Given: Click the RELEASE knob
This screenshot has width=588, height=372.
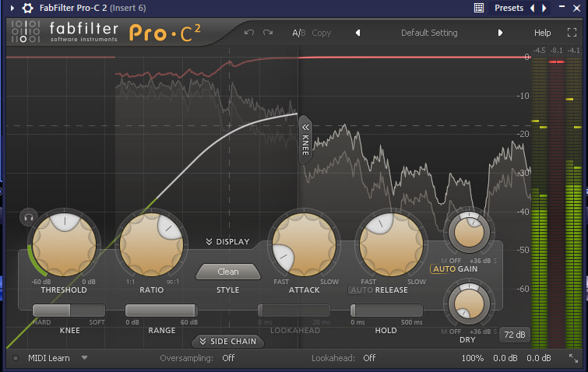Looking at the screenshot, I should point(392,245).
